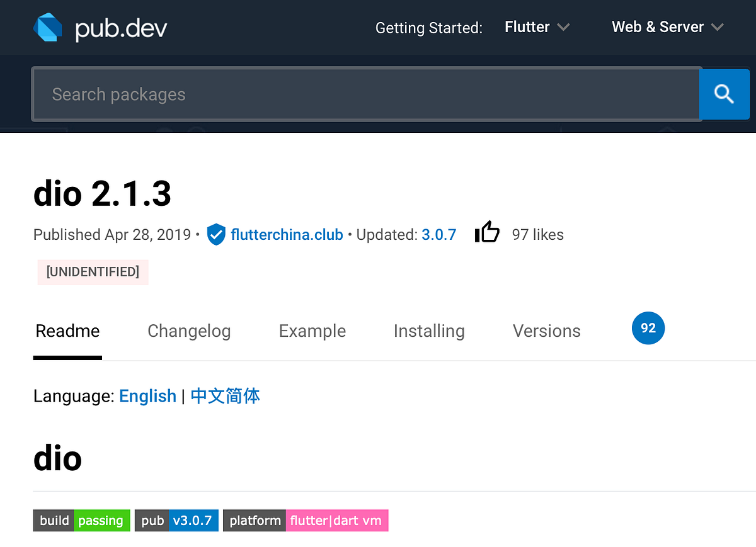The width and height of the screenshot is (756, 547).
Task: Focus the Search packages field
Action: coord(366,94)
